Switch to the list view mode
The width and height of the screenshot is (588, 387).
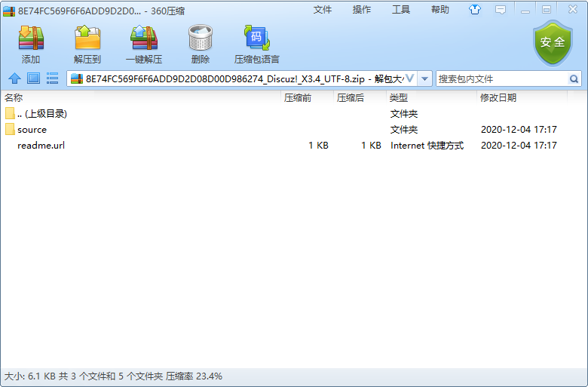pyautogui.click(x=52, y=78)
